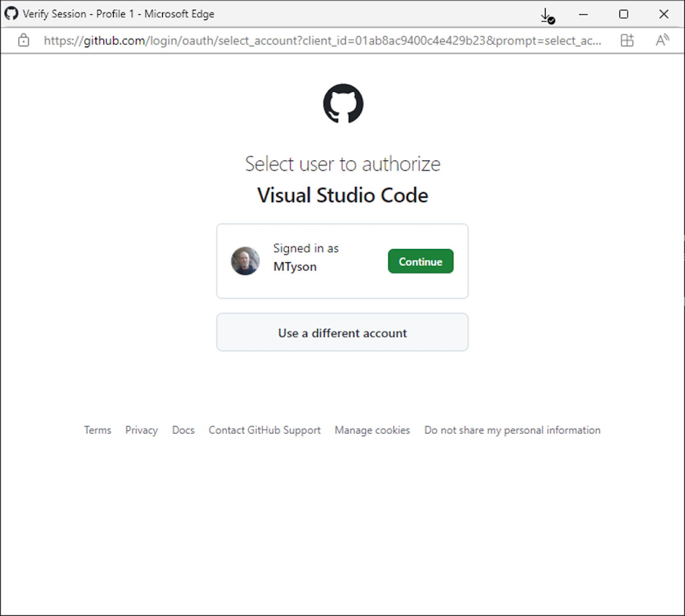
Task: Maximize the Edge window
Action: tap(624, 14)
